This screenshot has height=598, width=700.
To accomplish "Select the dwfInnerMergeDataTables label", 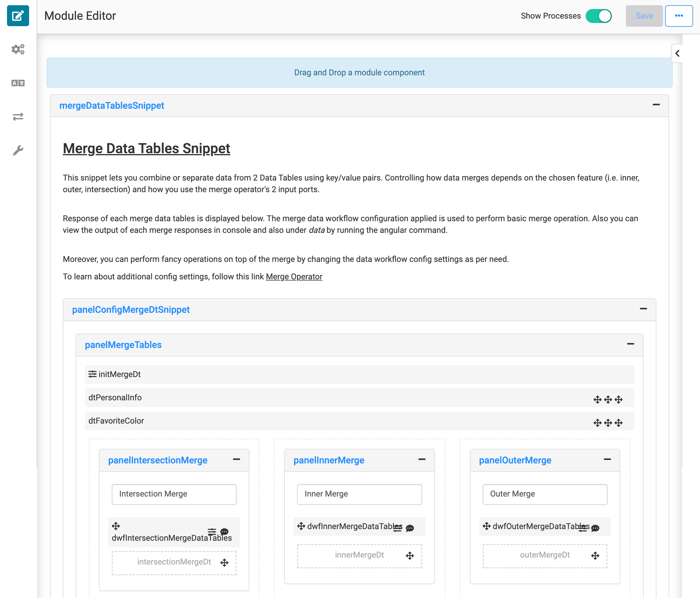I will click(355, 526).
